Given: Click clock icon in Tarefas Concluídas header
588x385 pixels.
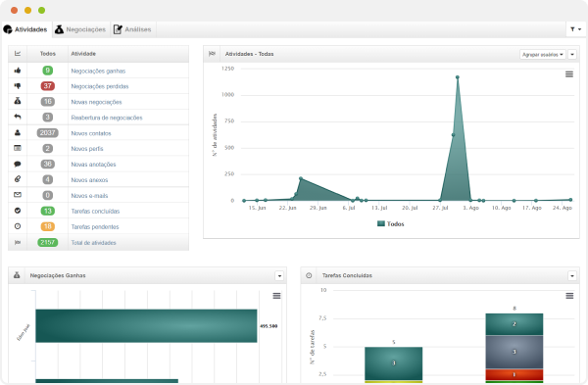Looking at the screenshot, I should coord(309,275).
